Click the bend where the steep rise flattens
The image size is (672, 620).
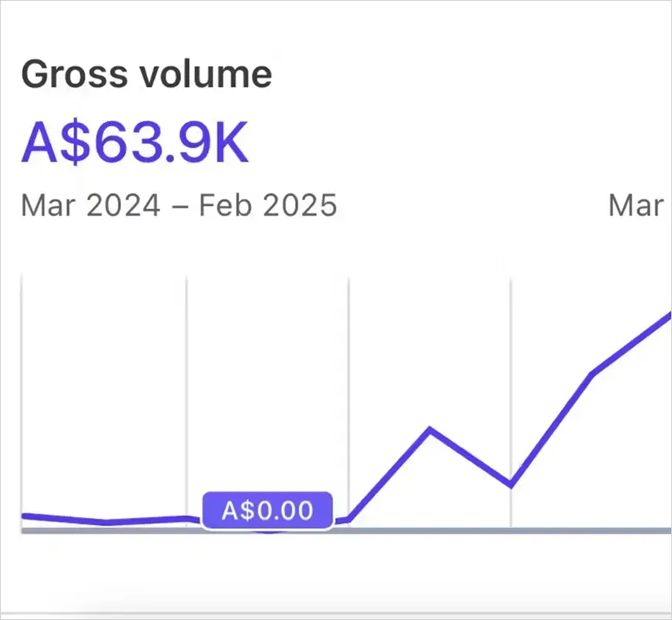point(592,374)
